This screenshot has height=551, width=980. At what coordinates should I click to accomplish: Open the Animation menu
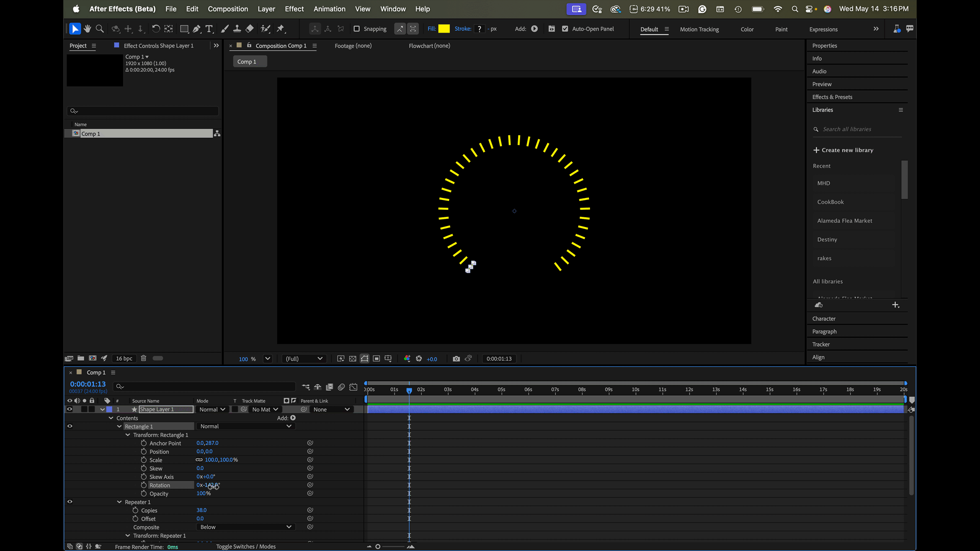[x=329, y=9]
